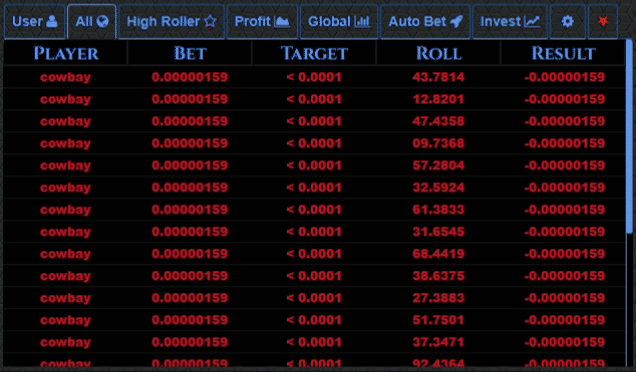
Task: Open the Auto Bet tab
Action: click(425, 22)
